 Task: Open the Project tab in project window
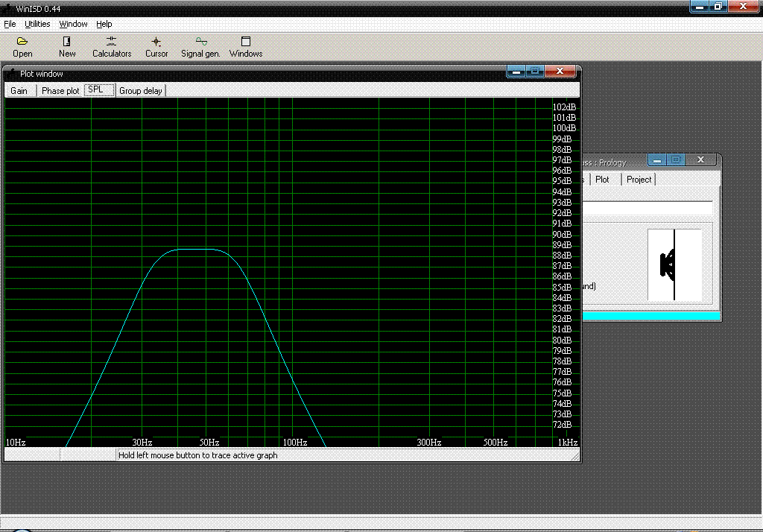coord(639,180)
